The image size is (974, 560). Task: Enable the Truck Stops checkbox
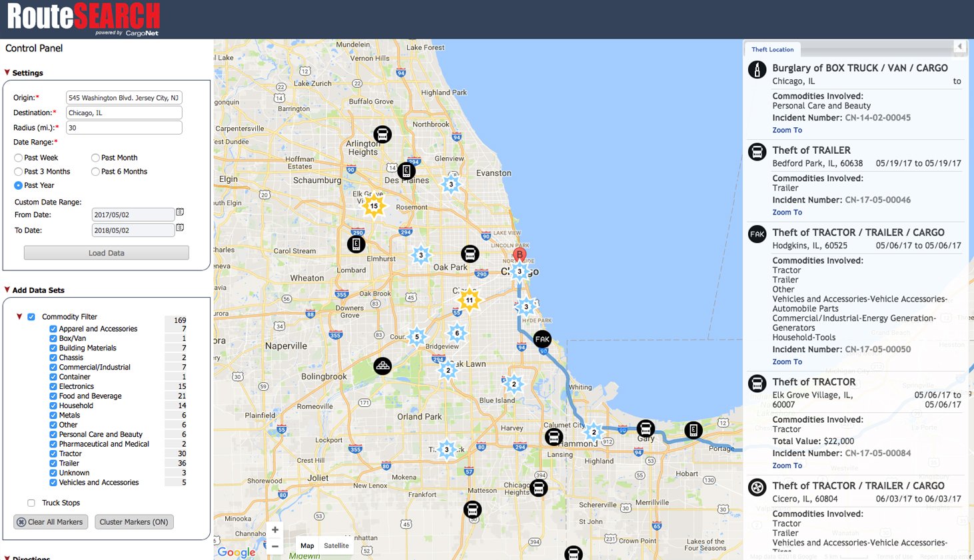31,503
